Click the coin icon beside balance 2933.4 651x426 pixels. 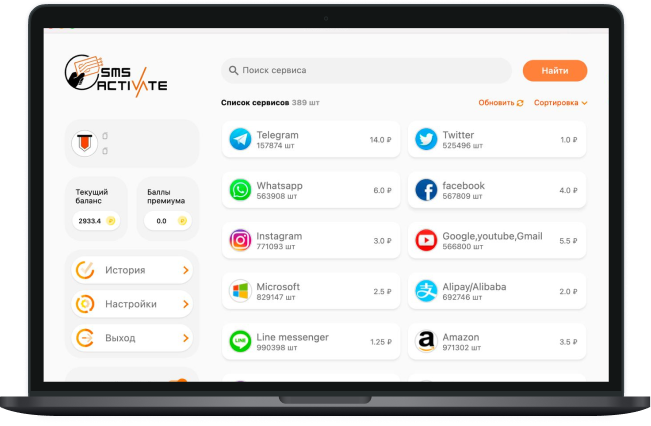coord(112,220)
